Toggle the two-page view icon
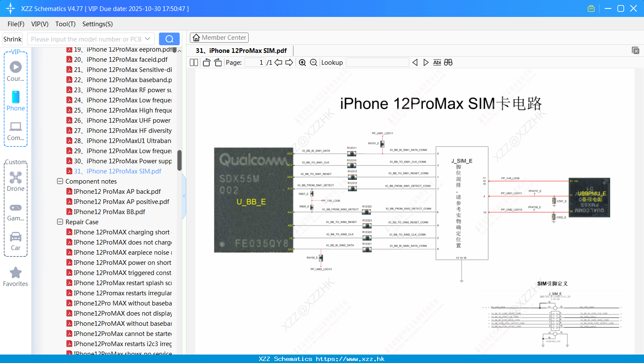The image size is (644, 363). (194, 63)
